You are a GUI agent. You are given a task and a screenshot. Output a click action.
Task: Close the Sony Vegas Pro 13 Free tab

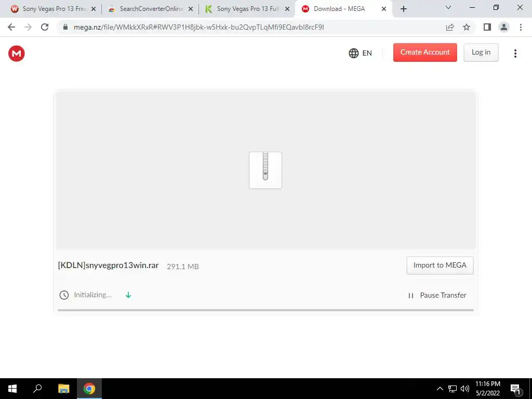pyautogui.click(x=94, y=9)
